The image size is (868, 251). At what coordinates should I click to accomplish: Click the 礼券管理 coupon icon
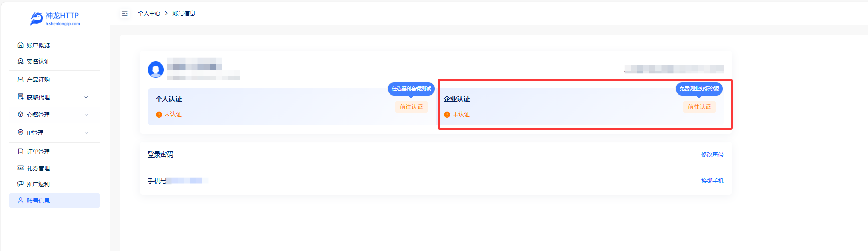pos(21,168)
